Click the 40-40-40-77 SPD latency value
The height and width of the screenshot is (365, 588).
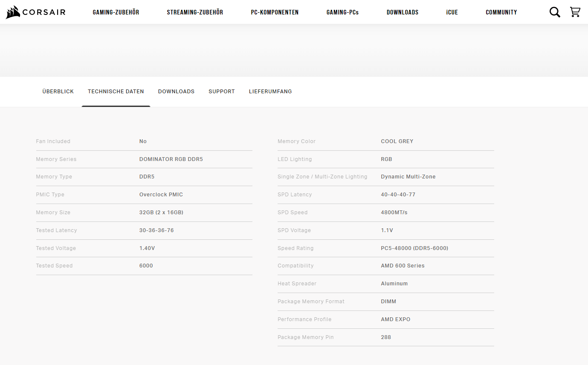398,195
